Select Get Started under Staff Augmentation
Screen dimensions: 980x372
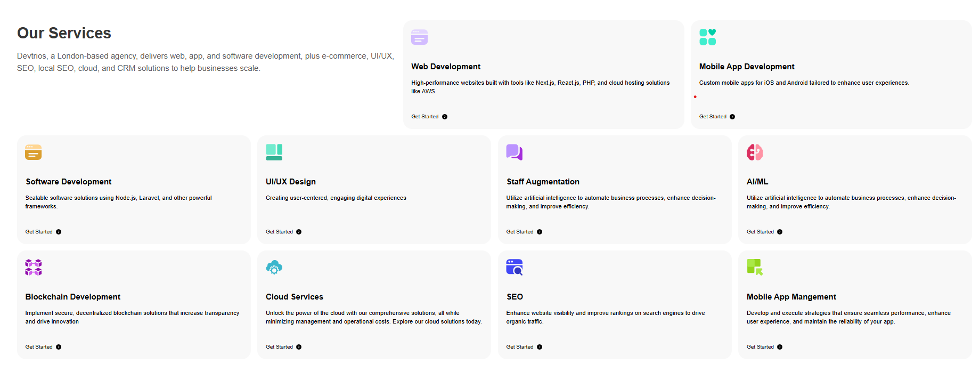click(x=520, y=232)
